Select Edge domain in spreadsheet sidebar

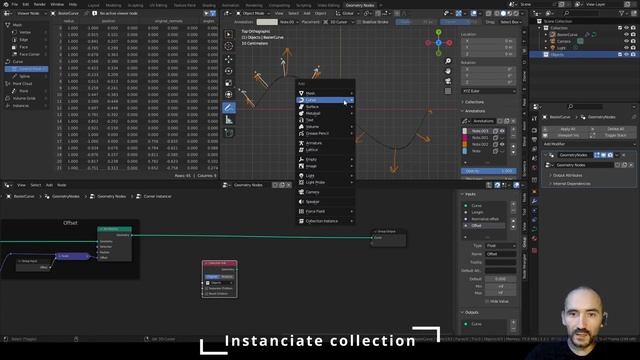[24, 40]
